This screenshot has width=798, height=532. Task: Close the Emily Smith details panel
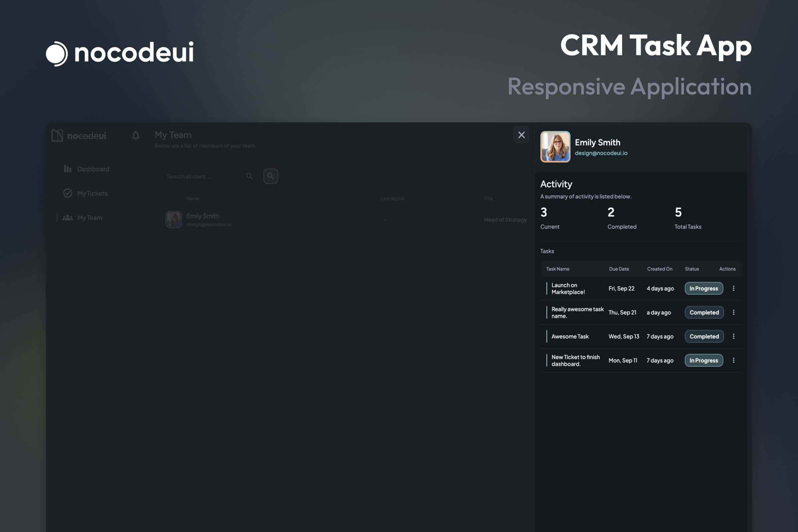[x=521, y=135]
